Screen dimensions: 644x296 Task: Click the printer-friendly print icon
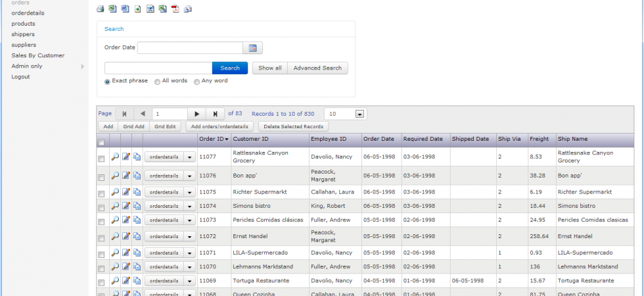coord(100,9)
